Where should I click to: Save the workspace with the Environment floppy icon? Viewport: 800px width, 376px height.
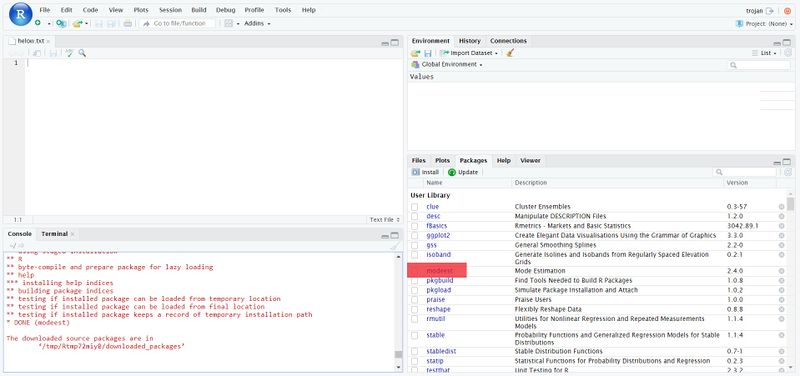point(428,53)
